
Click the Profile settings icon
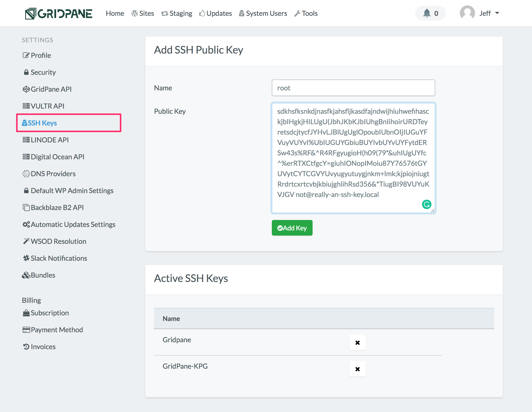tap(26, 55)
